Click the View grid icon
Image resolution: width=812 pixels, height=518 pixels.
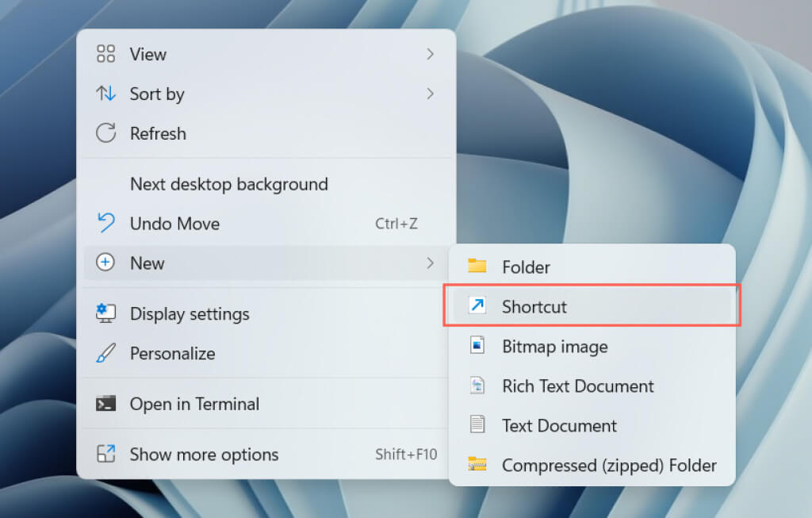[105, 54]
